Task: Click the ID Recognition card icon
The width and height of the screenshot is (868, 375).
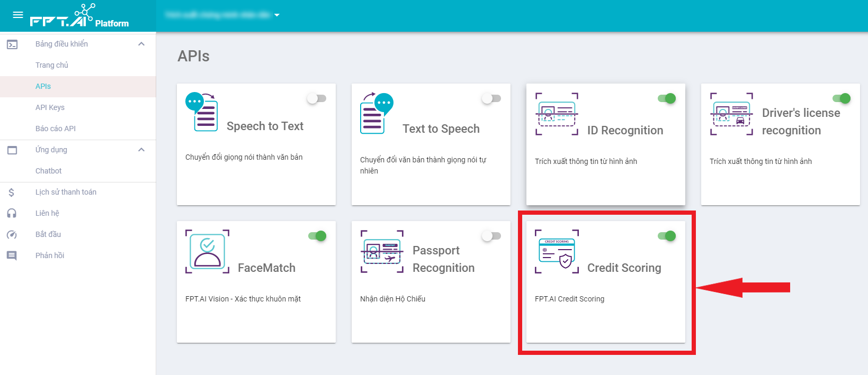Action: coord(557,114)
